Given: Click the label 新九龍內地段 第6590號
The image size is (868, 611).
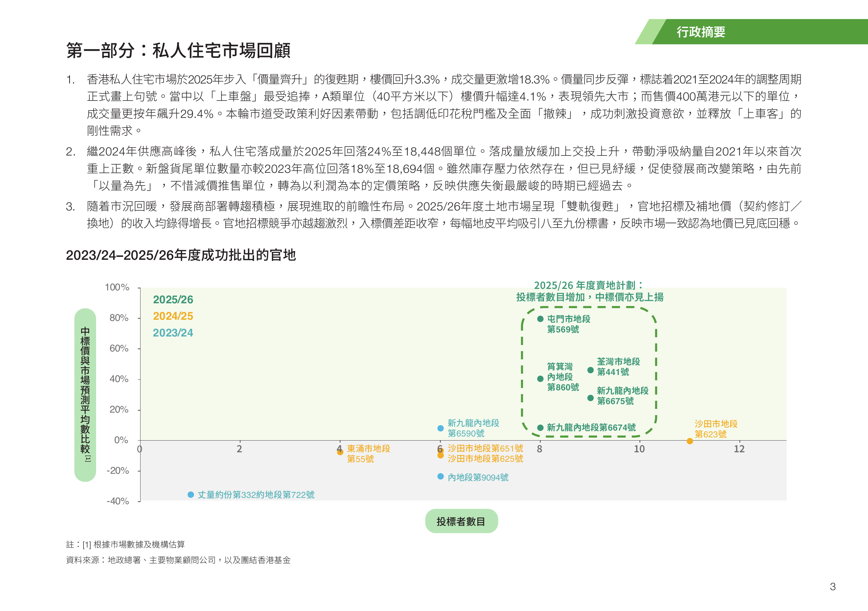Looking at the screenshot, I should (473, 428).
